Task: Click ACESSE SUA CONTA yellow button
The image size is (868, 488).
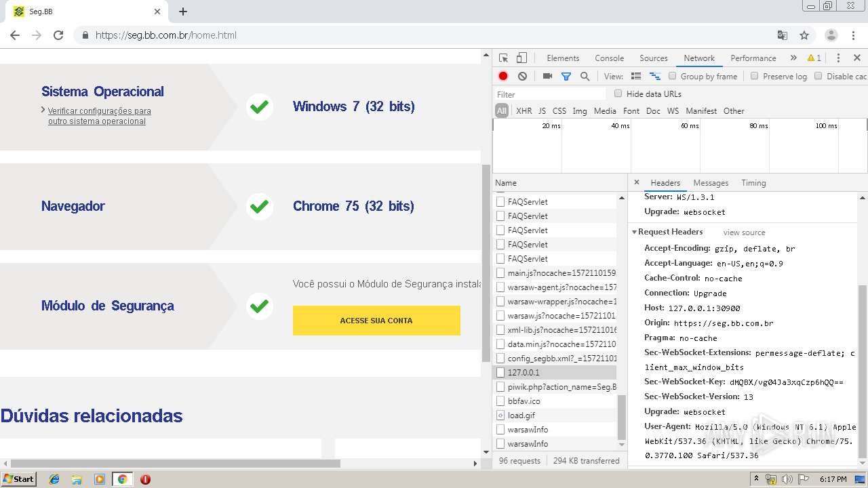Action: point(376,321)
